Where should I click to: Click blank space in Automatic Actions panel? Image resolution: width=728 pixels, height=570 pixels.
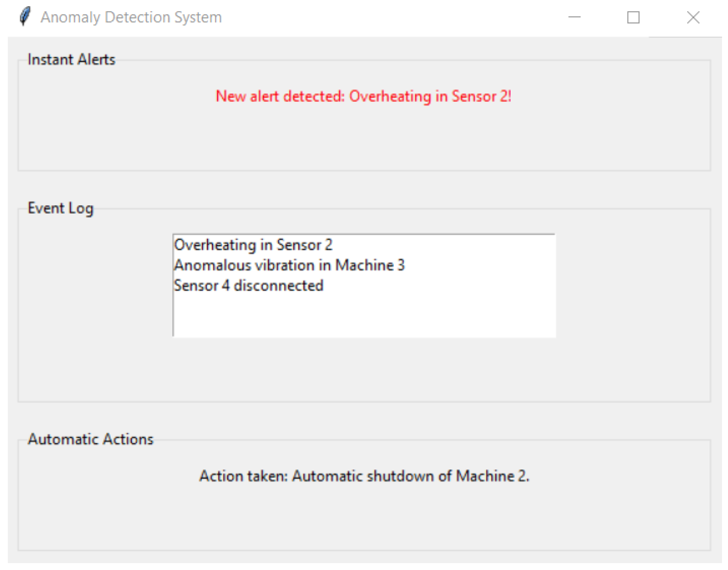pos(364,521)
